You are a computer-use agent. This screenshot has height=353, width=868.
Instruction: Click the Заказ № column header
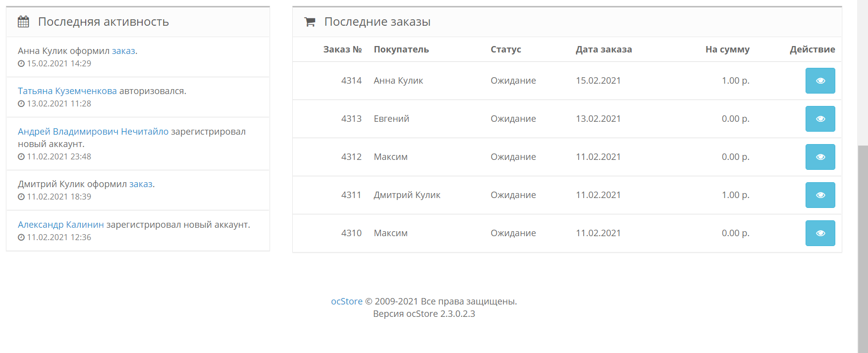tap(342, 50)
